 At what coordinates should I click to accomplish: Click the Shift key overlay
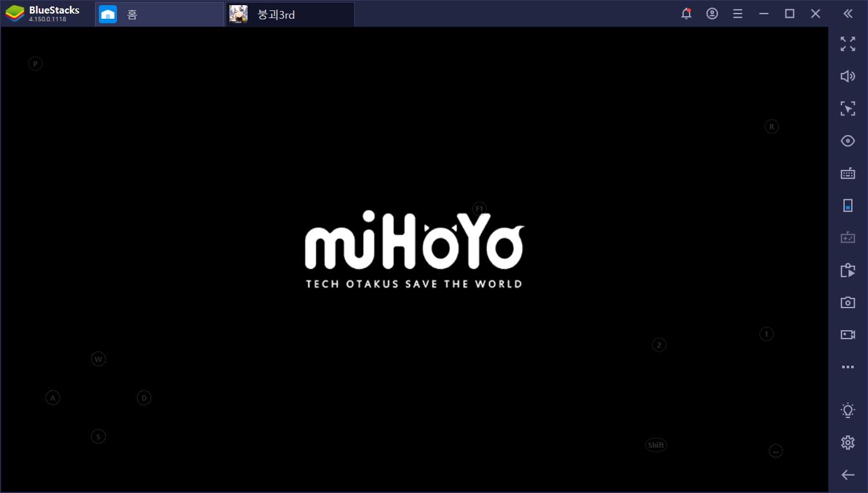[x=656, y=445]
